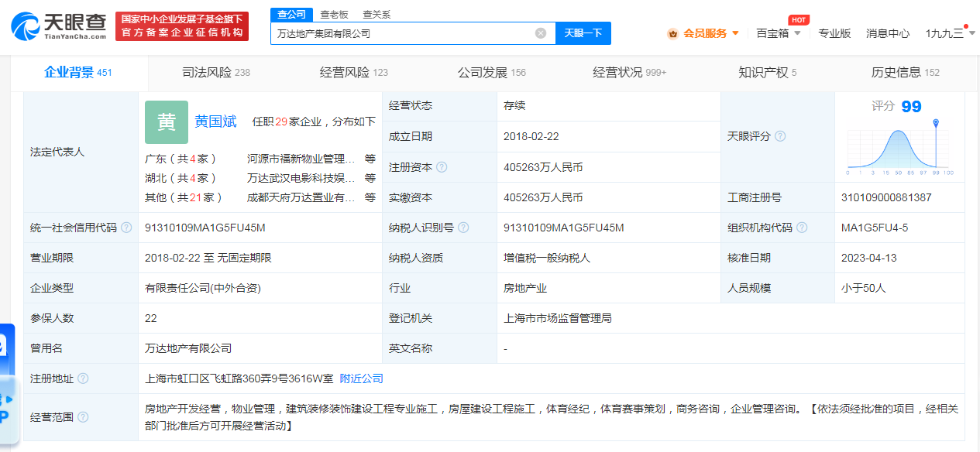Open 万达武汉电影科技娱 company link

[x=301, y=178]
